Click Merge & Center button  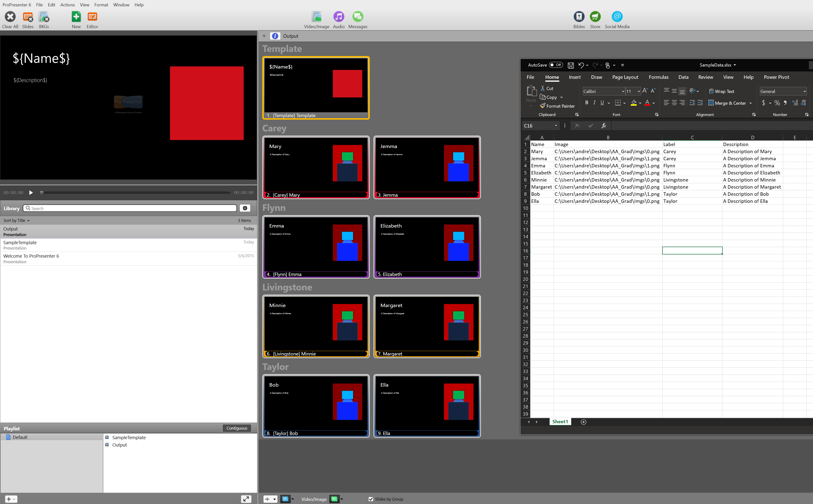pyautogui.click(x=727, y=103)
